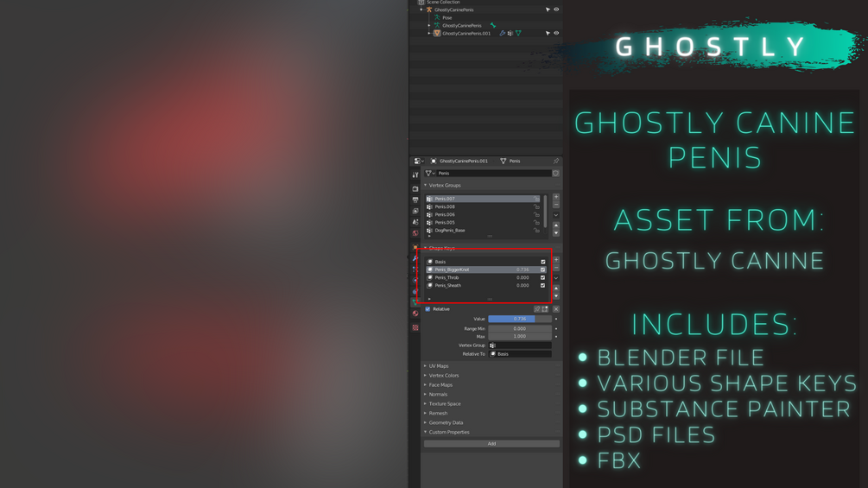This screenshot has height=488, width=868.
Task: Open the Modifiers wrench properties tab
Action: 415,258
